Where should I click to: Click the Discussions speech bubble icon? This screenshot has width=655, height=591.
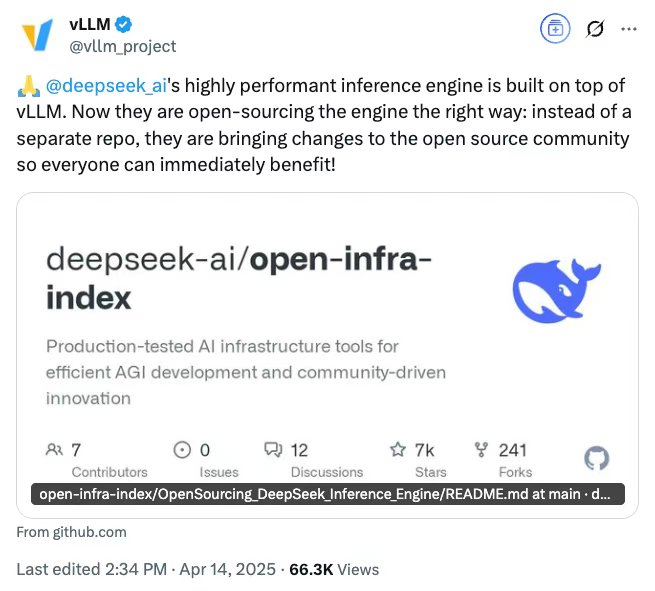point(273,450)
